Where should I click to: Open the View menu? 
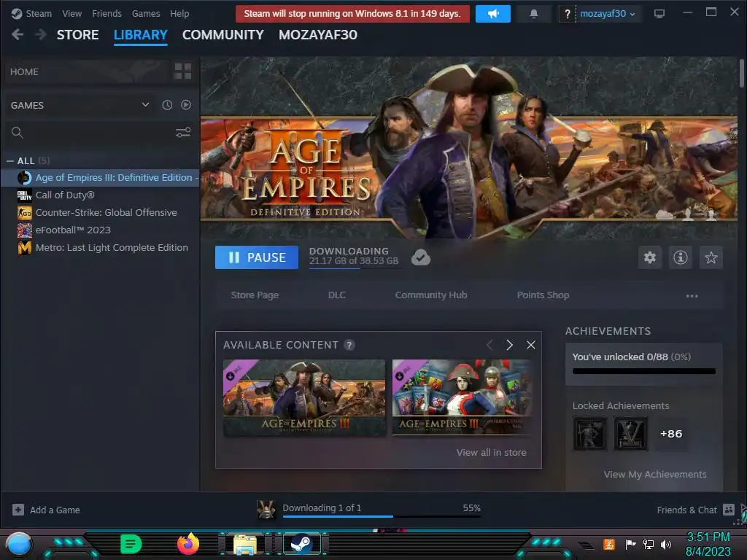72,14
